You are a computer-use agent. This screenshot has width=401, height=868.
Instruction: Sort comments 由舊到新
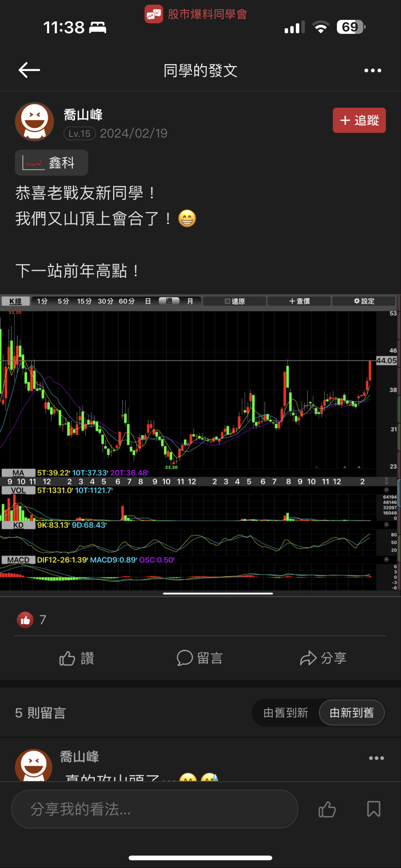[x=285, y=713]
